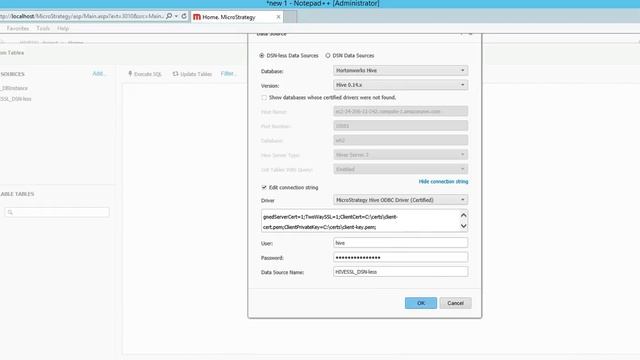Click the MicroStrategy logo favicon on tab

(x=197, y=17)
